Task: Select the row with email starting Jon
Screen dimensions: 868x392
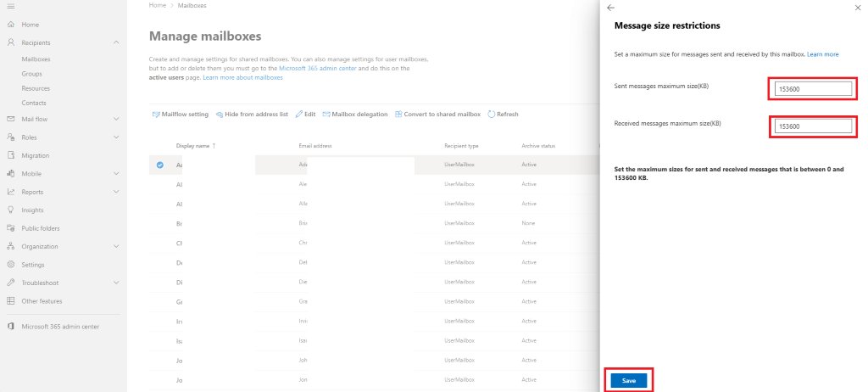Action: coord(374,380)
